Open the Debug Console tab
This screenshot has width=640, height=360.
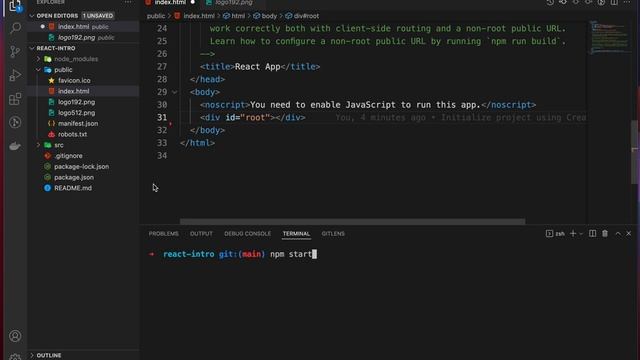click(247, 233)
